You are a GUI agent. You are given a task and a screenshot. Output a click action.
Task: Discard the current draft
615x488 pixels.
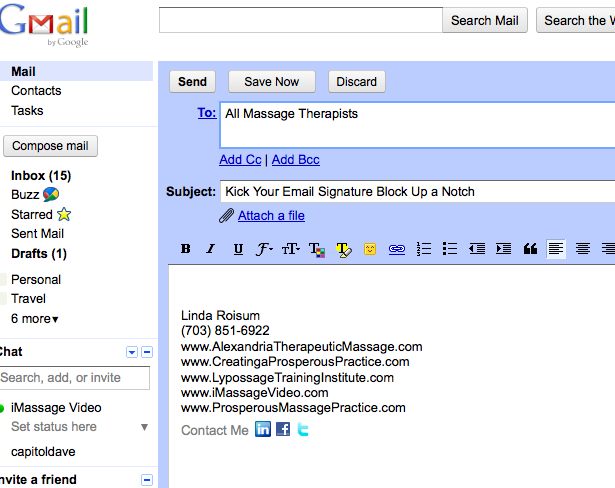357,82
